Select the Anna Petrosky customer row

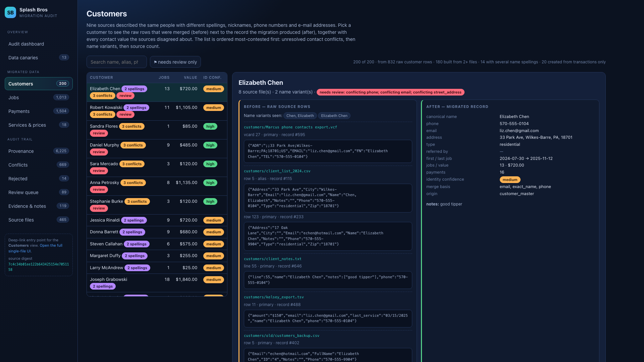[x=157, y=186]
